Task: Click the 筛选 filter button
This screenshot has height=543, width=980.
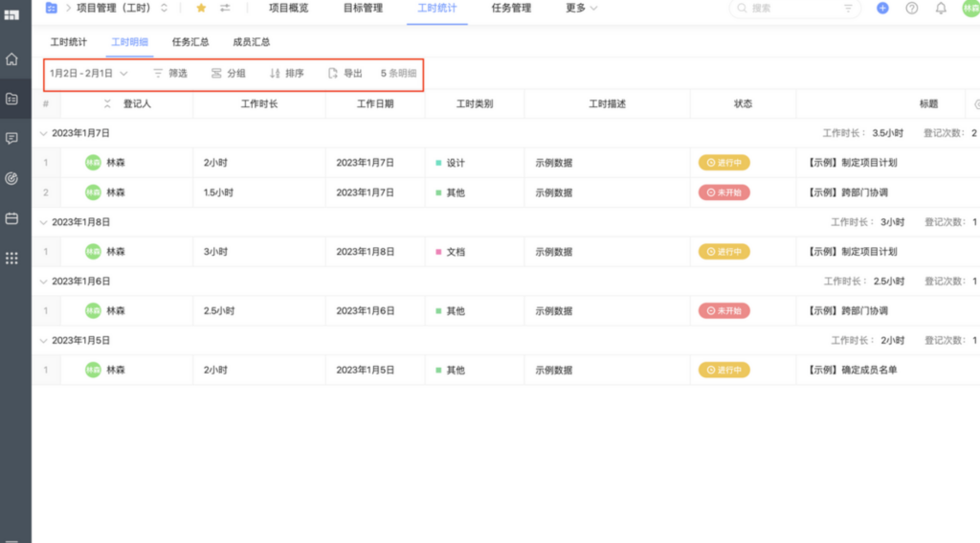Action: click(x=170, y=73)
